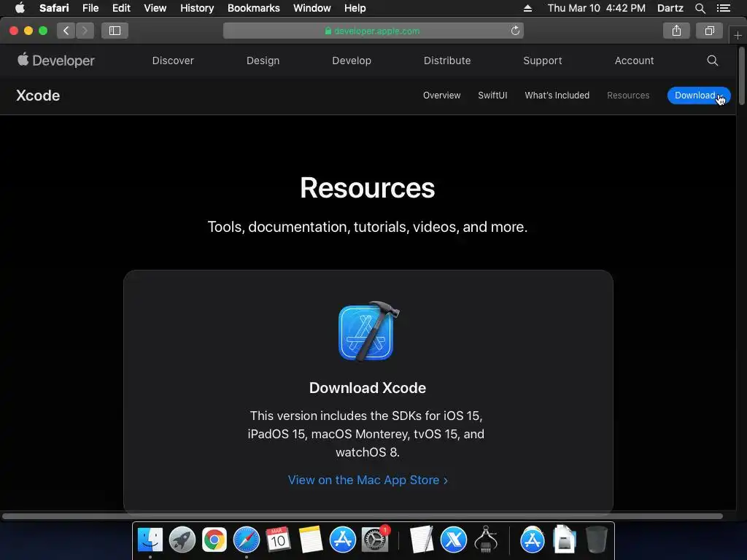Open the Apple menu
The height and width of the screenshot is (560, 747).
pyautogui.click(x=20, y=8)
